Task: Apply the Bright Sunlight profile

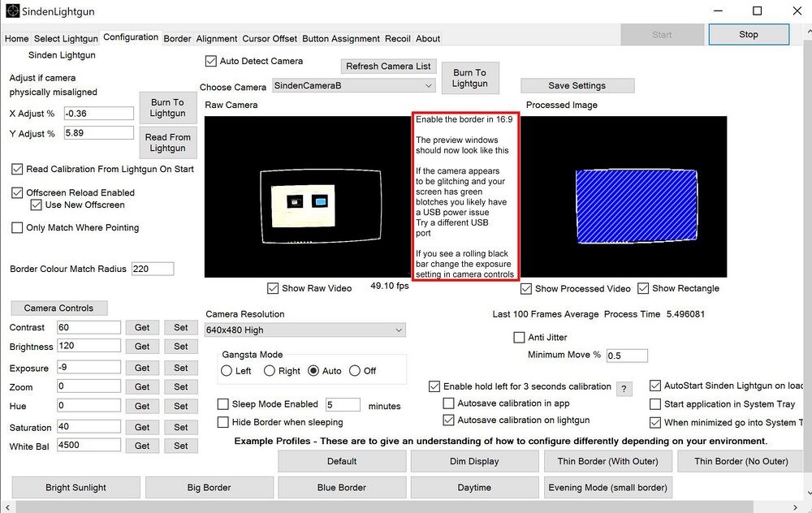Action: tap(76, 488)
